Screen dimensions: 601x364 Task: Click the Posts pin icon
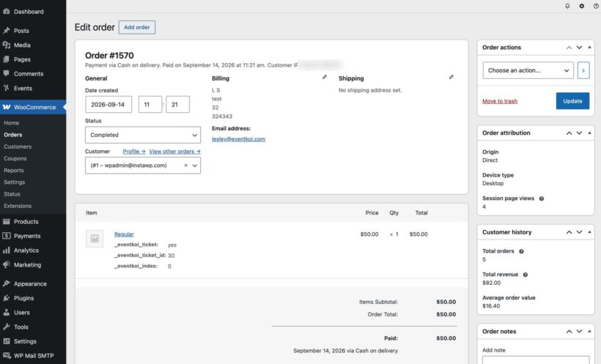[6, 30]
